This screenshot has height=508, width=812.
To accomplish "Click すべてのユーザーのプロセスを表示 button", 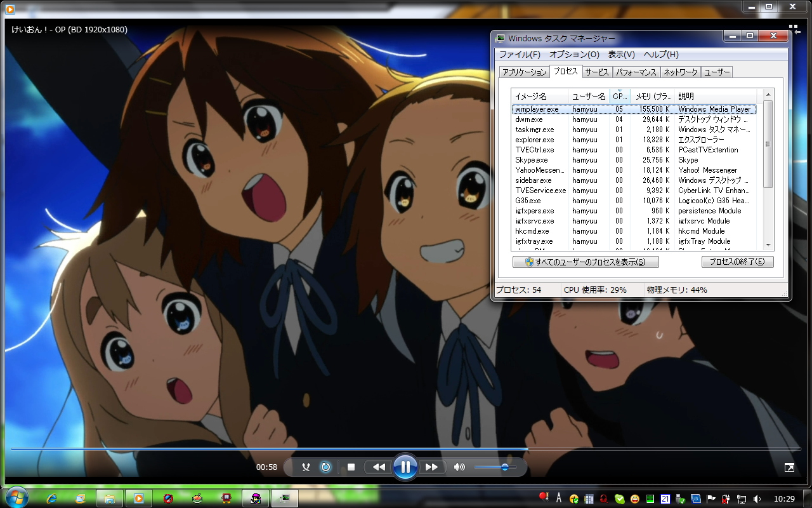I will (586, 262).
